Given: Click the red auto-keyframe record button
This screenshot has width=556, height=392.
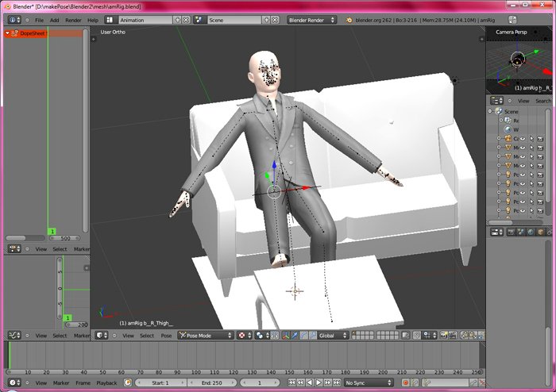Looking at the screenshot, I should click(x=405, y=382).
